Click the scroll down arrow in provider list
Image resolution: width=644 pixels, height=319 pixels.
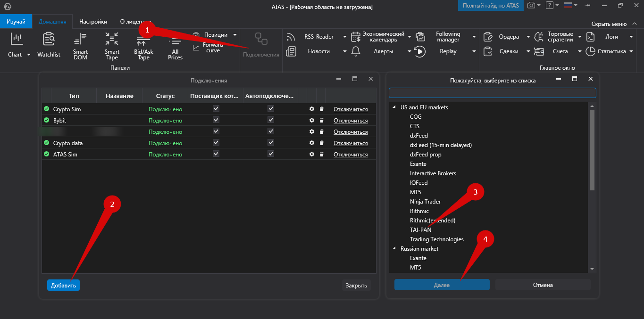click(x=592, y=269)
